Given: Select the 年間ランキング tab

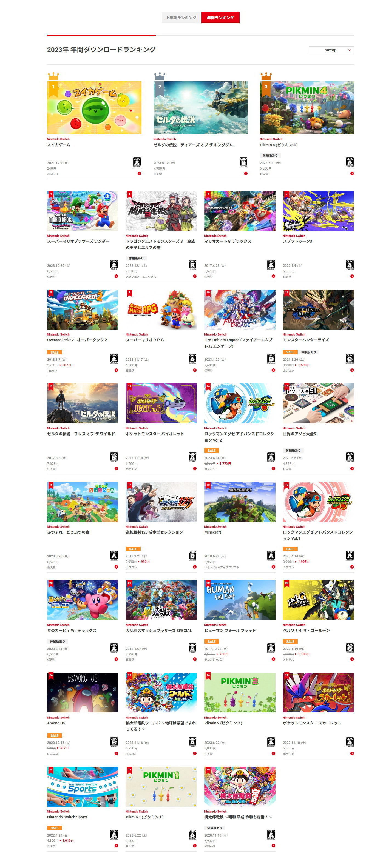Looking at the screenshot, I should coord(220,18).
